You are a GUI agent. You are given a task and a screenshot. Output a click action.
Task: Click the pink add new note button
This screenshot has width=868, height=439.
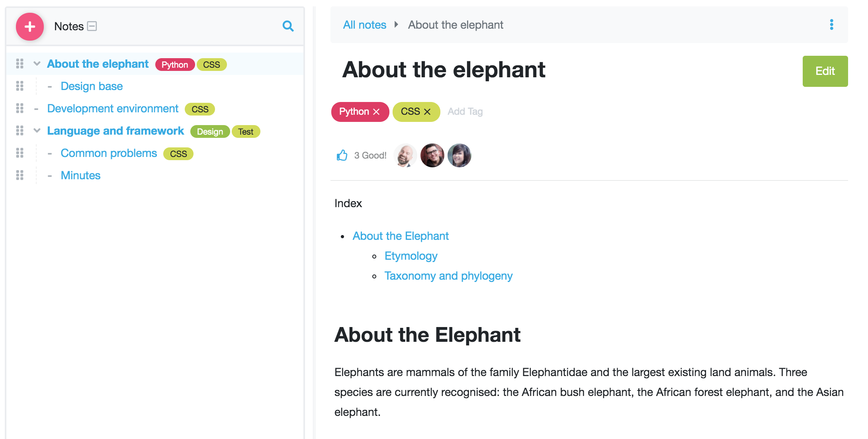click(30, 27)
